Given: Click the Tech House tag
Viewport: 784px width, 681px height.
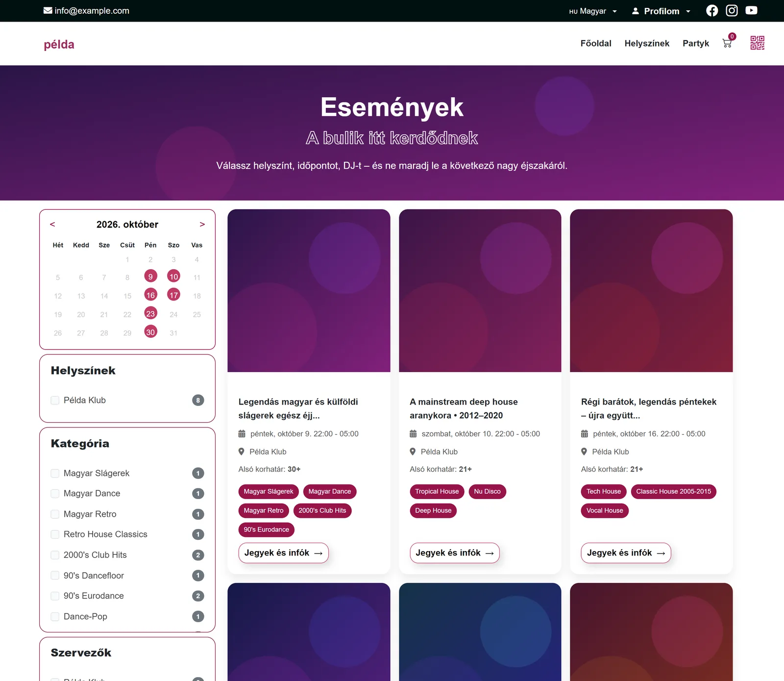Looking at the screenshot, I should [x=604, y=491].
